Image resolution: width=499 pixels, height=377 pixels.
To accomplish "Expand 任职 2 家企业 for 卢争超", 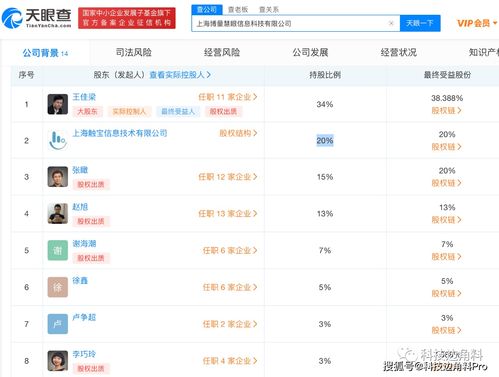I will [230, 324].
